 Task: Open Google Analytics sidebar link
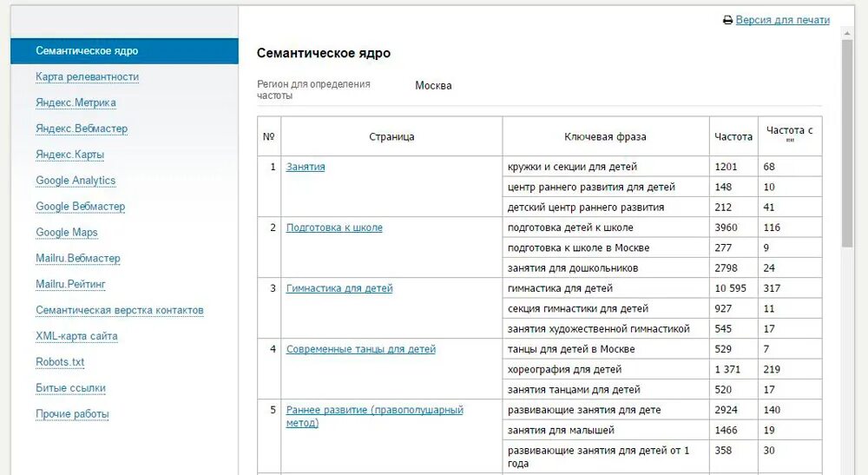tap(76, 181)
